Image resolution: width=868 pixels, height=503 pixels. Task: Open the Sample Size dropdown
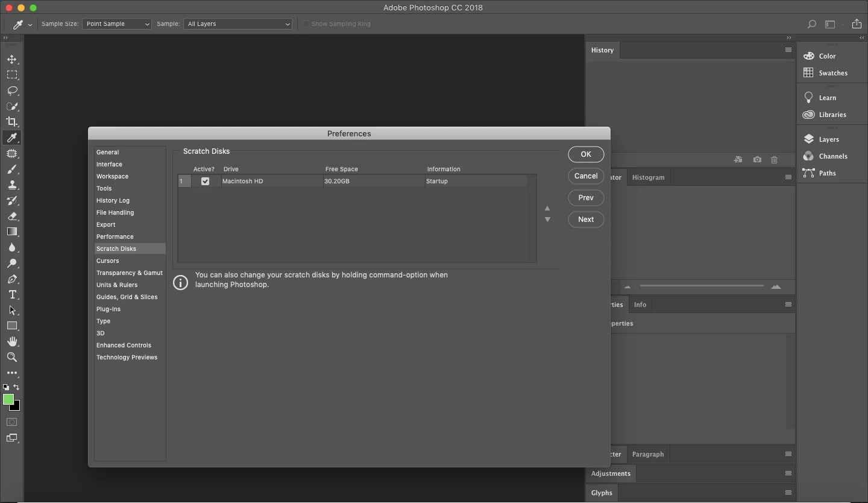point(117,24)
